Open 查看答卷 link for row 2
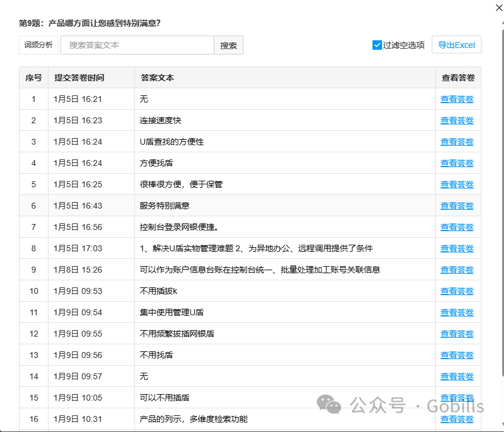 click(x=457, y=121)
